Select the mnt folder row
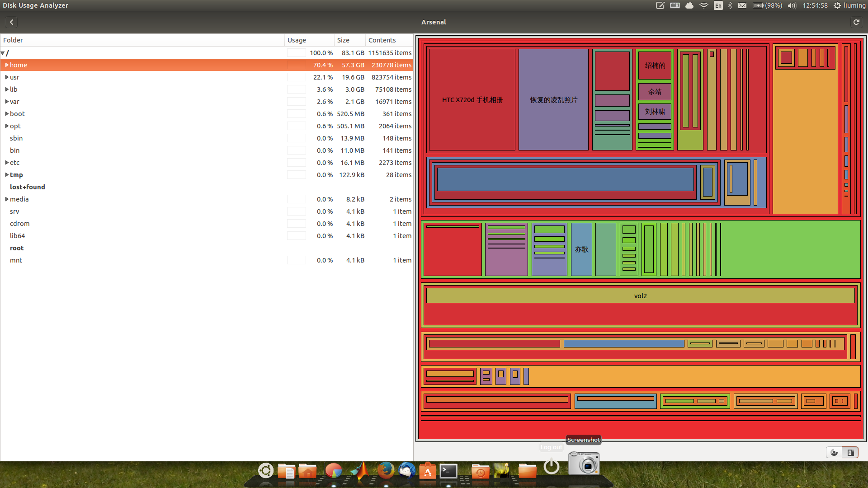The image size is (868, 488). (207, 260)
